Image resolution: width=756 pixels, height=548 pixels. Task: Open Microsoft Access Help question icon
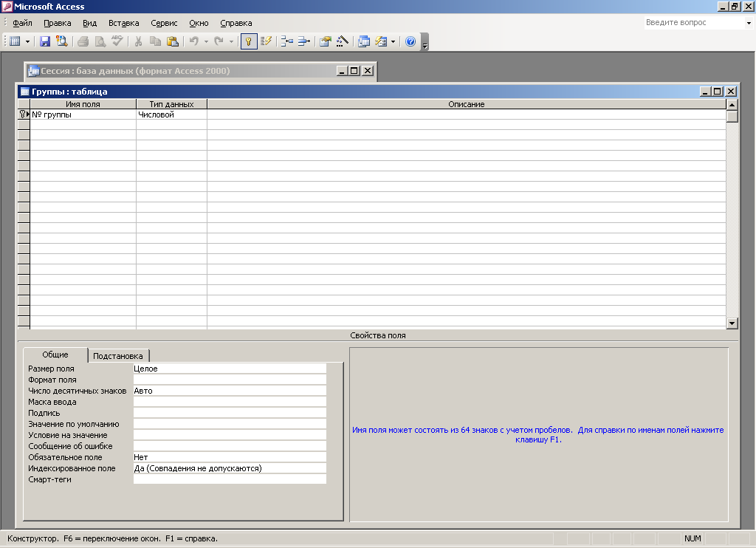(x=410, y=41)
